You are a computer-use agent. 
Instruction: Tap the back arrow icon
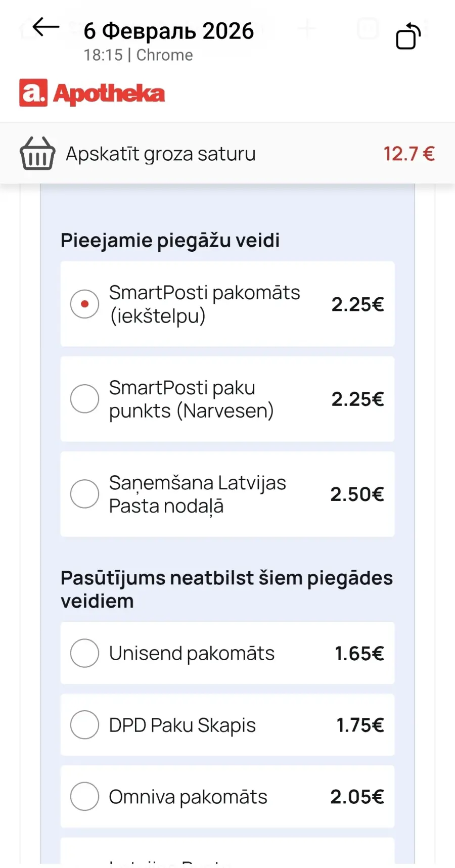[x=45, y=28]
